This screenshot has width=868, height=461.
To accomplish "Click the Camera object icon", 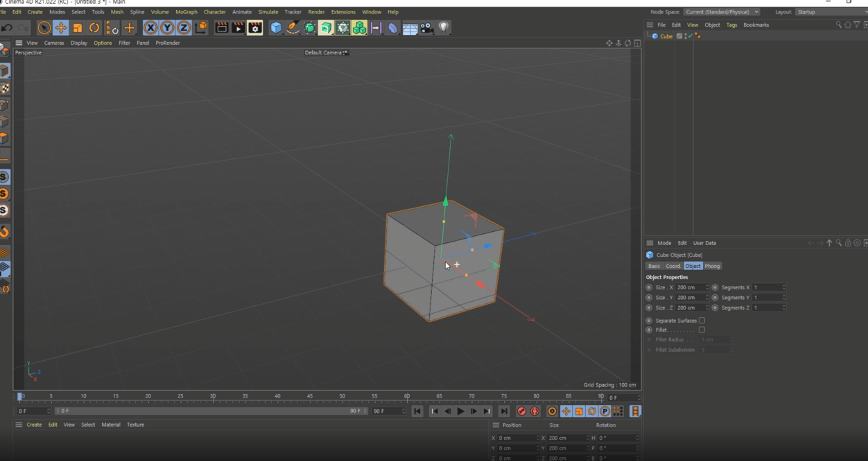I will [427, 28].
